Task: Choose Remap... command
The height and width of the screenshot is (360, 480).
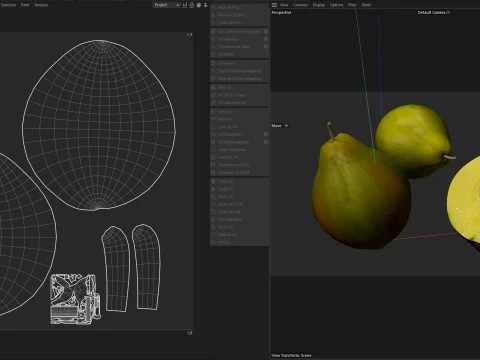Action: tap(239, 242)
